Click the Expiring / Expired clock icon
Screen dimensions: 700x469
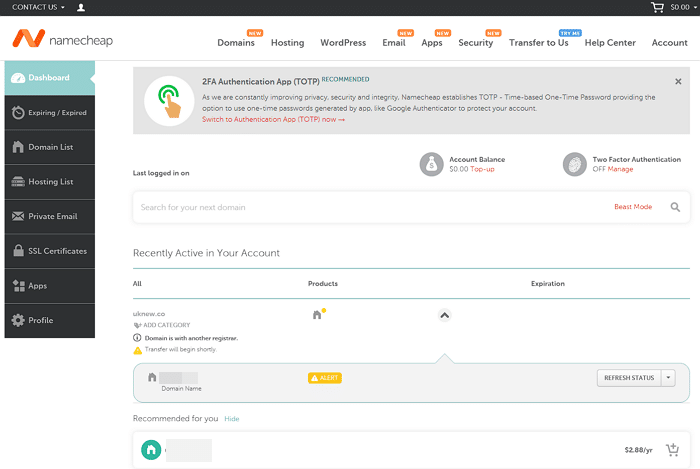click(18, 112)
